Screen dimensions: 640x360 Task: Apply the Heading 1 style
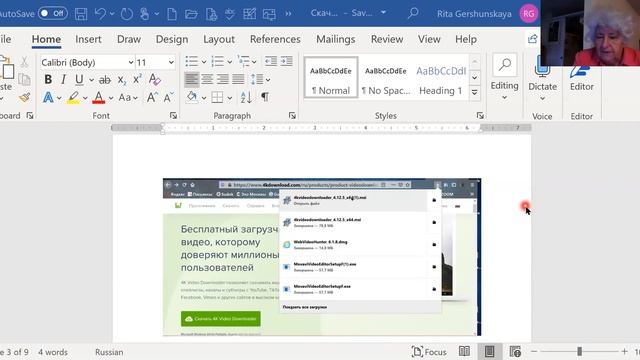point(441,77)
